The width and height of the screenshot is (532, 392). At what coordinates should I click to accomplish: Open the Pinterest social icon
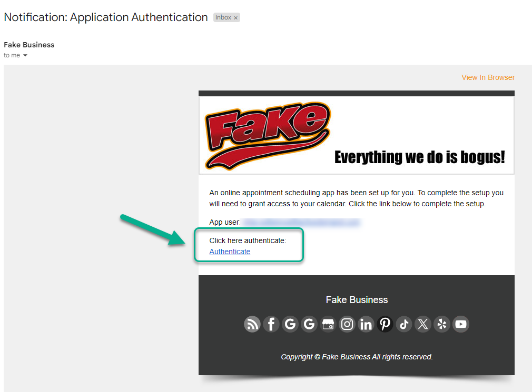[x=385, y=324]
